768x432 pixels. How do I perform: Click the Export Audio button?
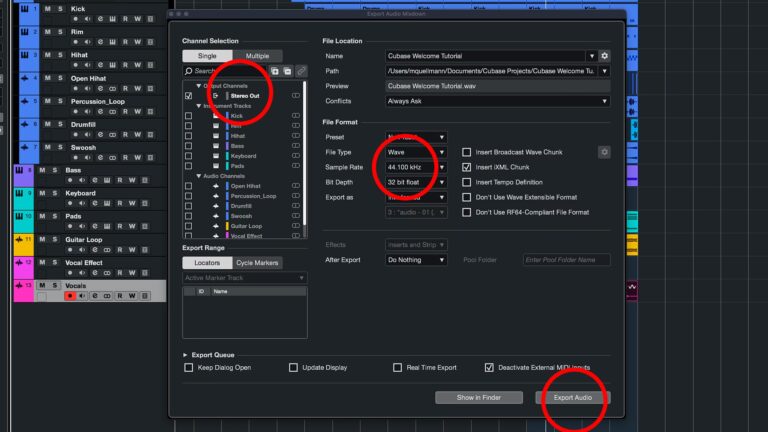tap(573, 398)
